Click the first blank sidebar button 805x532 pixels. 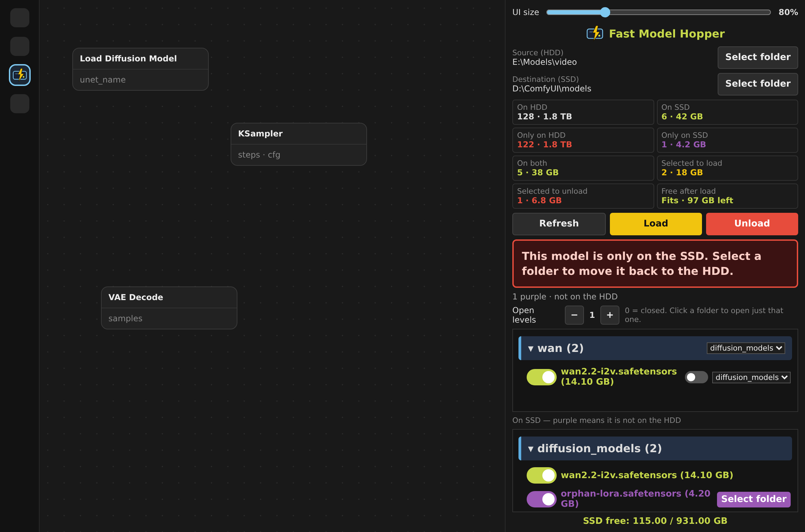click(x=20, y=18)
